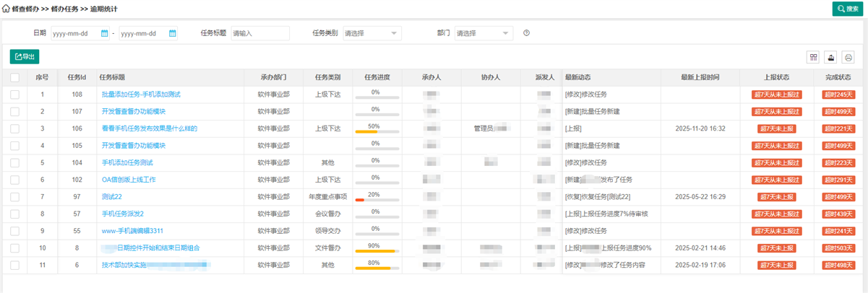Open the 任务类别 dropdown

pyautogui.click(x=371, y=33)
